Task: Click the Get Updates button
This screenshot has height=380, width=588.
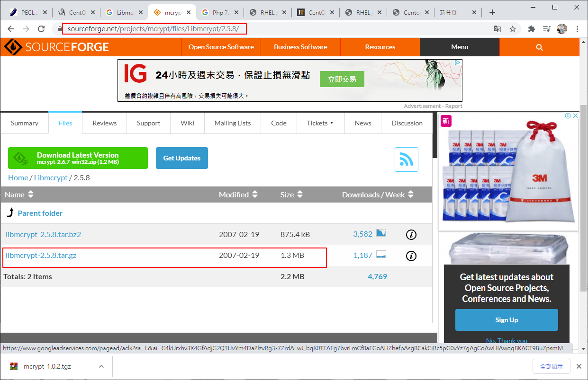Action: [182, 158]
